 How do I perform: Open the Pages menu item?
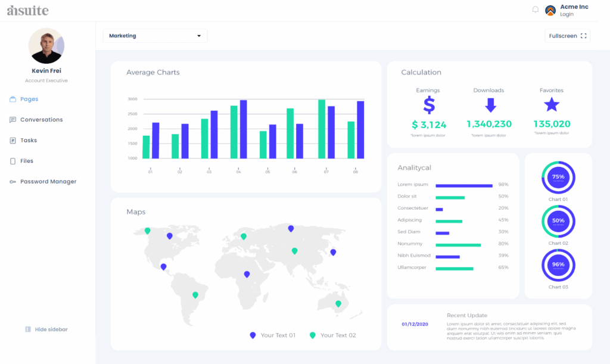(29, 99)
